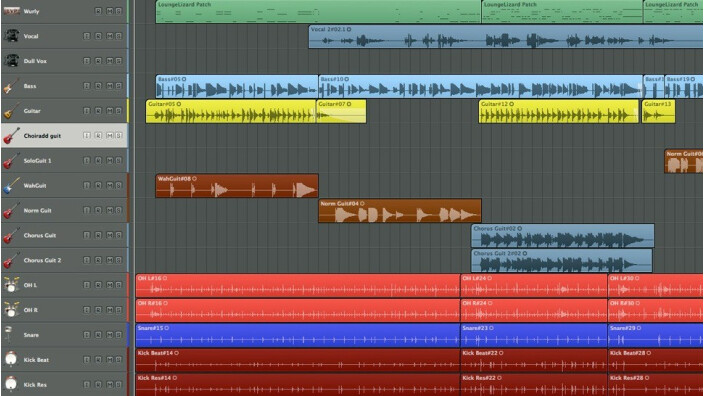
Task: Enable input monitoring on the Bass track
Action: pos(87,86)
